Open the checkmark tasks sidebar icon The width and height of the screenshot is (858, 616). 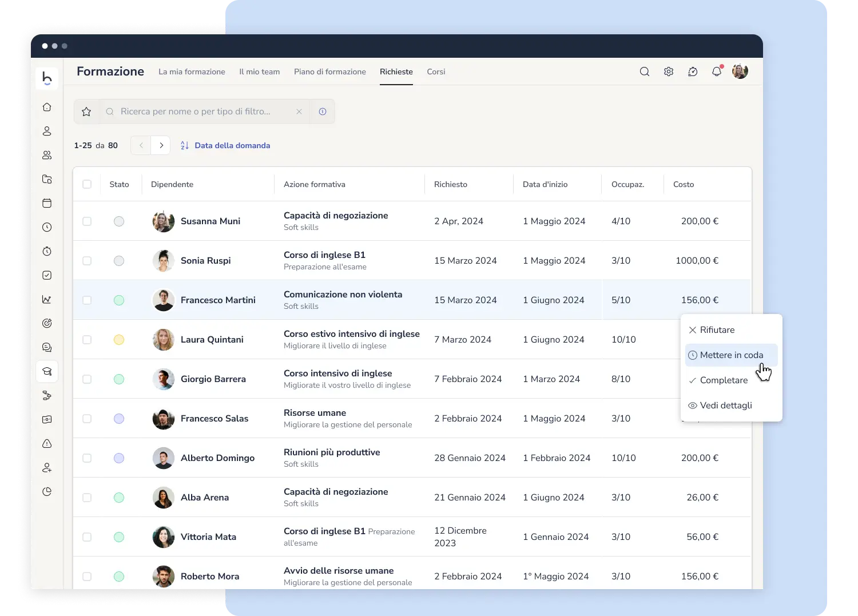[x=47, y=275]
